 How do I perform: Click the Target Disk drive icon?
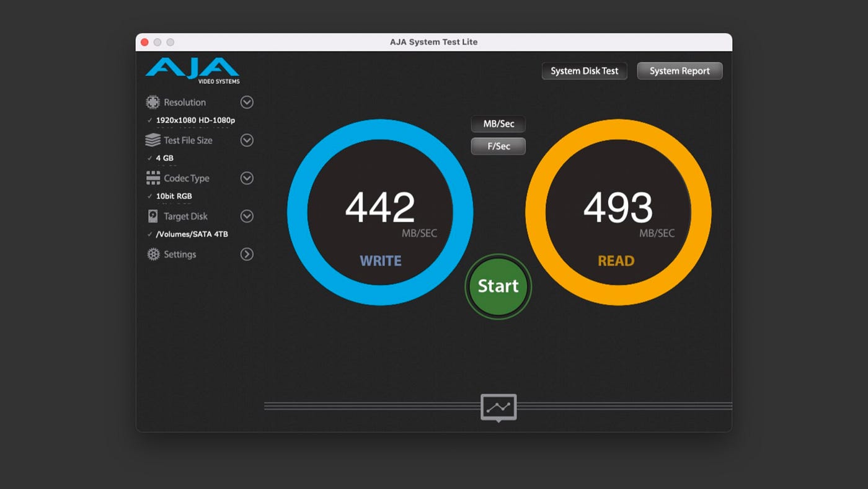pyautogui.click(x=153, y=216)
